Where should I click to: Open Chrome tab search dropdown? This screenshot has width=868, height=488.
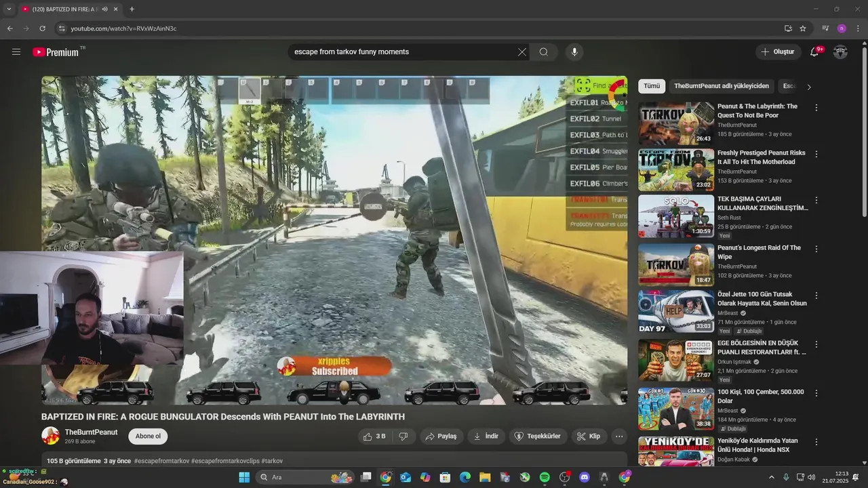(9, 9)
